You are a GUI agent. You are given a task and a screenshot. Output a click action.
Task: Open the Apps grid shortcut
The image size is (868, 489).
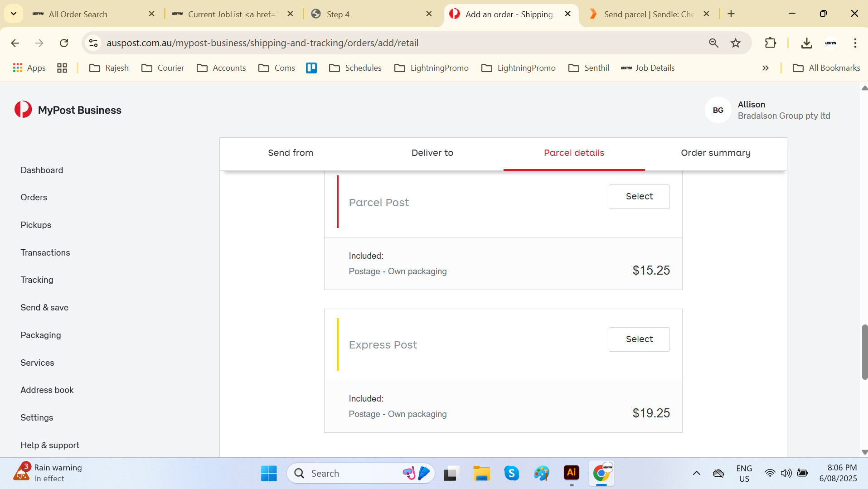click(29, 68)
